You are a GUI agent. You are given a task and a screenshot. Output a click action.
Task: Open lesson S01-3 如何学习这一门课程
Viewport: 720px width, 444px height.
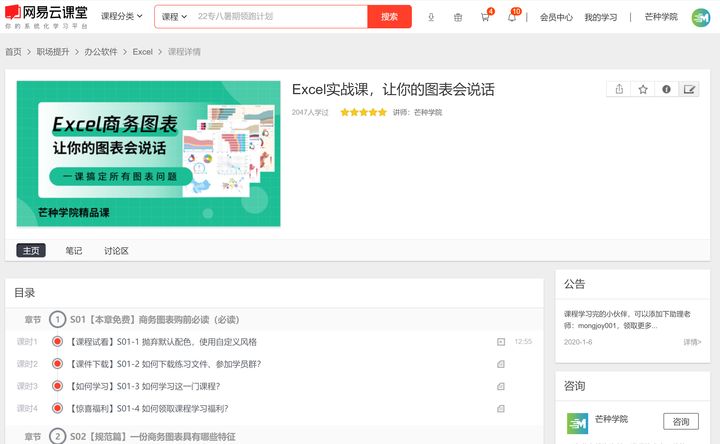(145, 386)
